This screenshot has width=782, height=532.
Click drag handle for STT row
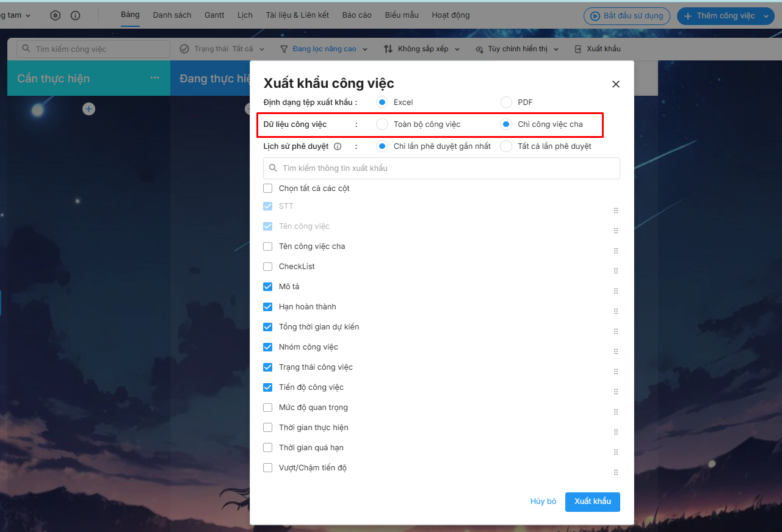(616, 210)
